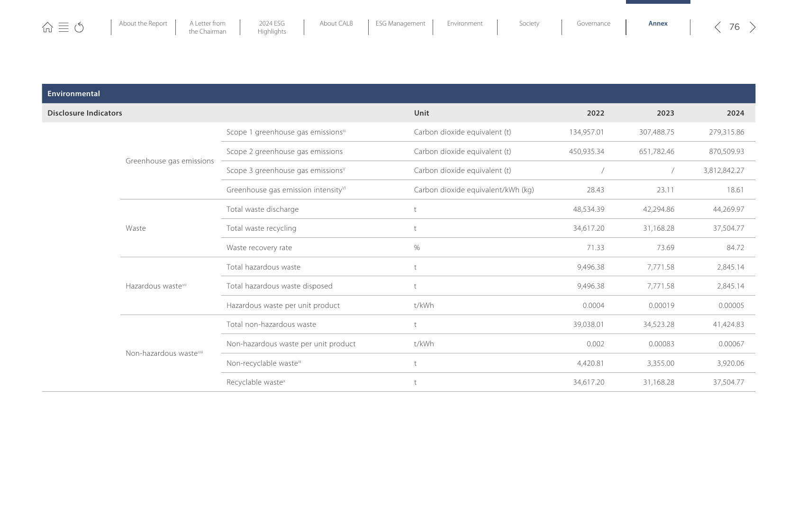Open A Letter from the Chairman tab

coord(208,27)
